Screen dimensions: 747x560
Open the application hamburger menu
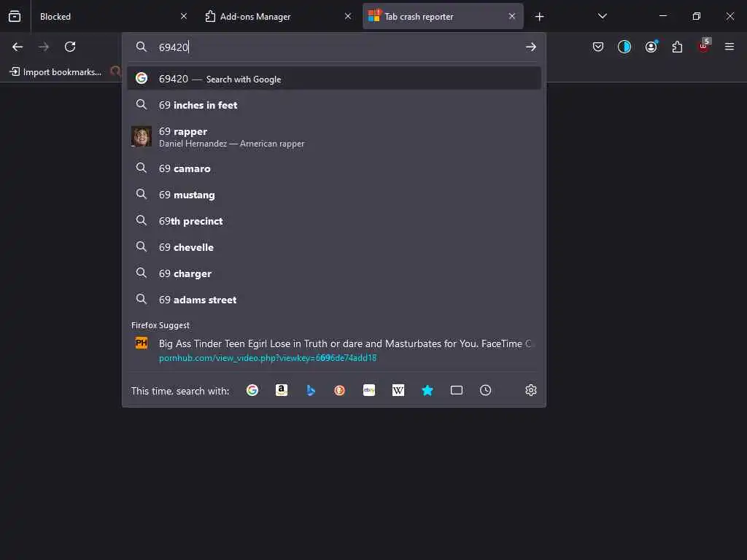729,47
